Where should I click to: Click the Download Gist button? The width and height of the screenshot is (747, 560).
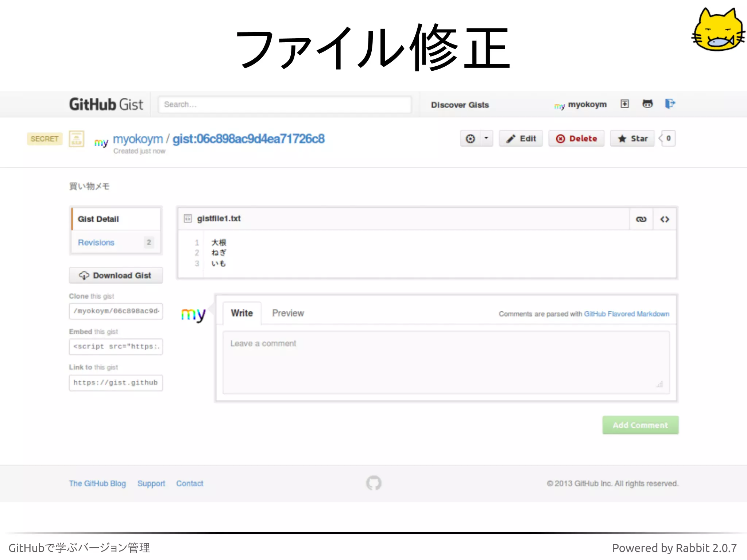click(x=116, y=276)
